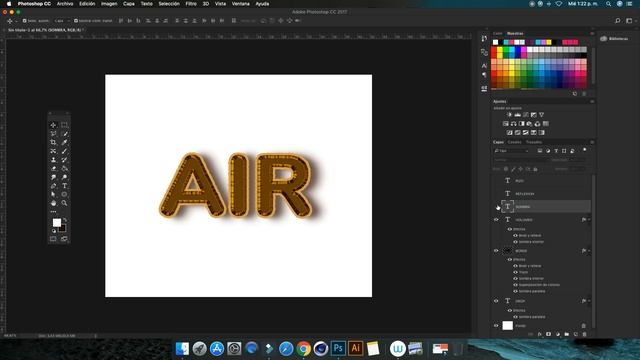Switch to the Canales tab
Viewport: 640px width, 360px height.
514,142
